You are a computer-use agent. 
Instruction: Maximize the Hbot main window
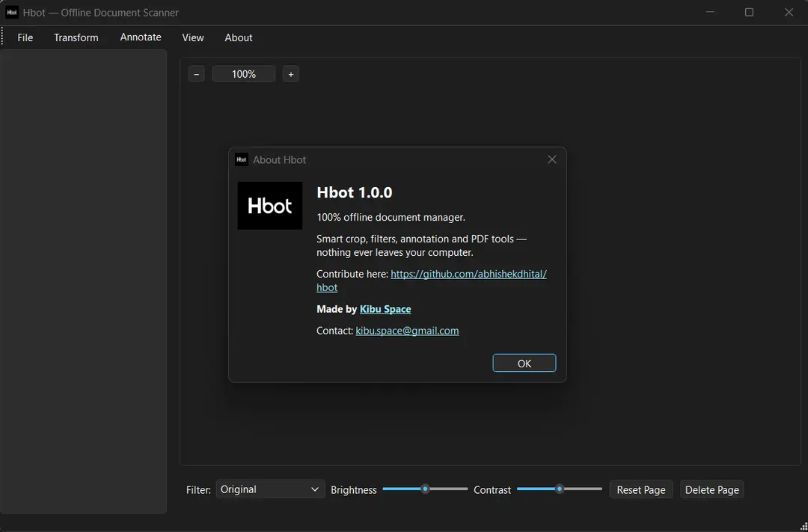pos(749,13)
